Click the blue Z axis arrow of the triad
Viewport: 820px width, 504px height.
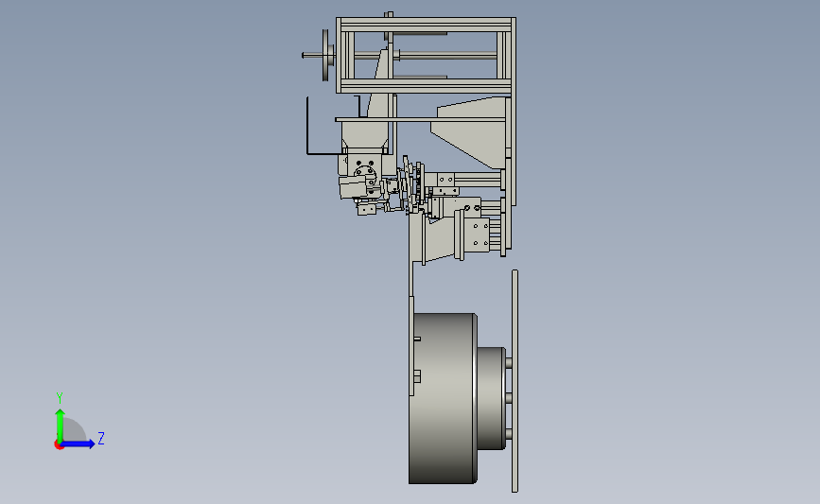(79, 444)
